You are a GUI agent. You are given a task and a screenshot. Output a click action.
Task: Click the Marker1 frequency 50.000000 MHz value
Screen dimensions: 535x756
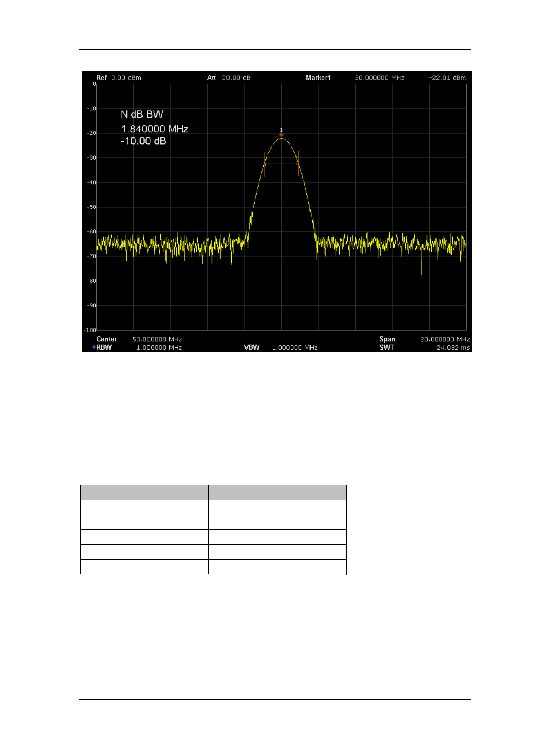point(379,78)
